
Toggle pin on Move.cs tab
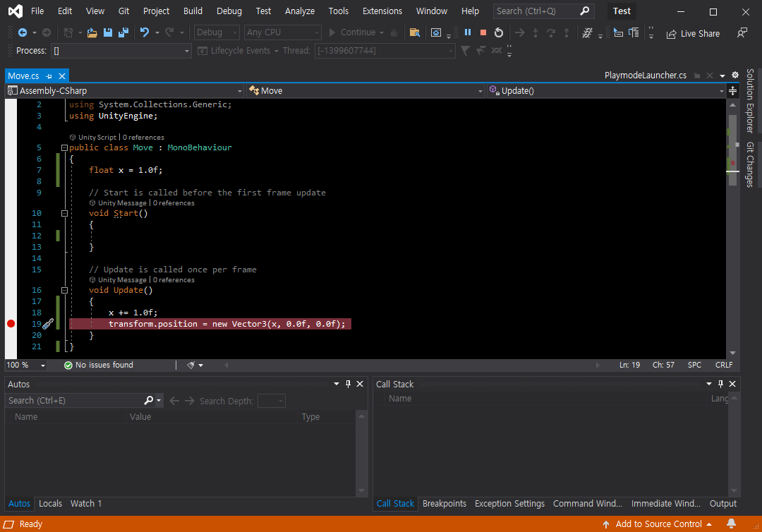tap(49, 76)
